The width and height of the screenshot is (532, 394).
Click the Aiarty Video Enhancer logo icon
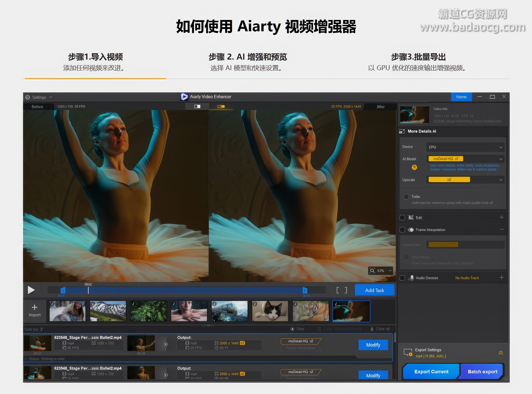[184, 97]
